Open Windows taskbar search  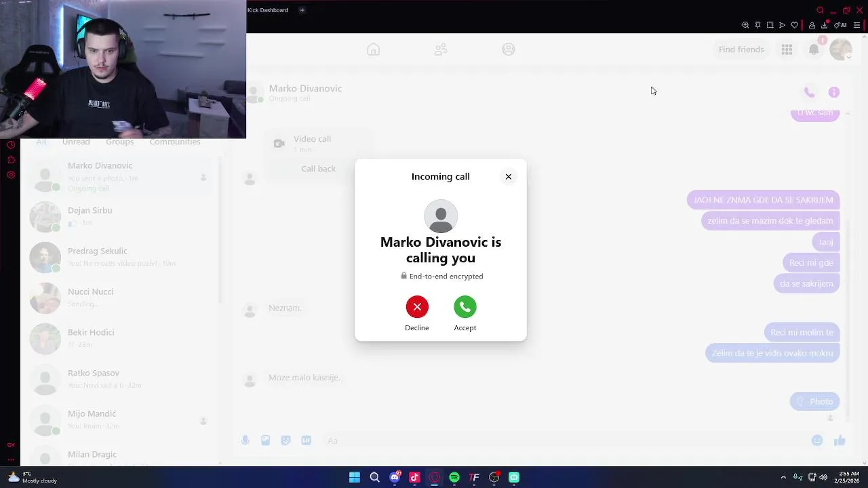pyautogui.click(x=374, y=477)
